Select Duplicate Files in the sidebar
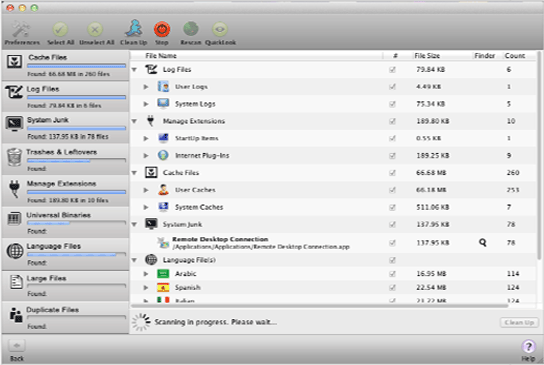 click(x=66, y=317)
